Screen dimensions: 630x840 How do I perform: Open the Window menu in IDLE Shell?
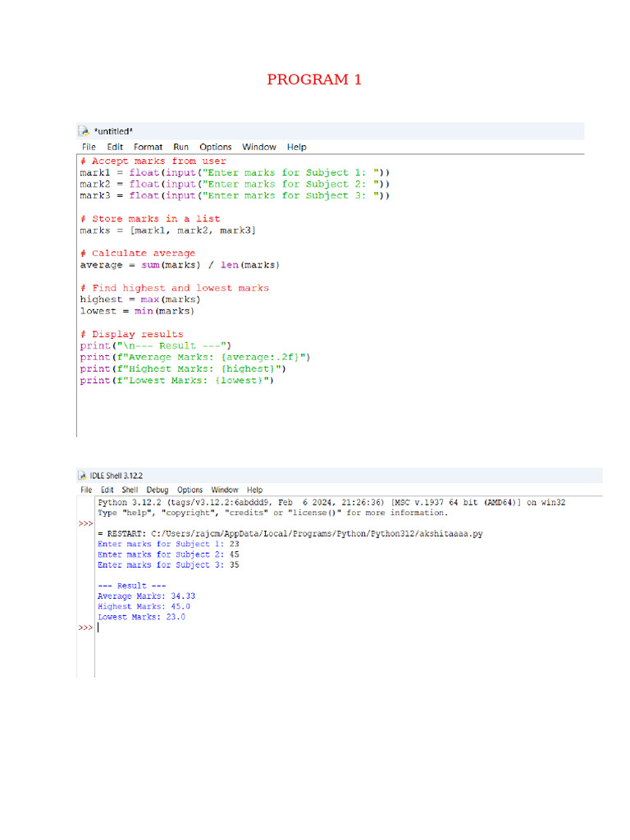(x=225, y=490)
